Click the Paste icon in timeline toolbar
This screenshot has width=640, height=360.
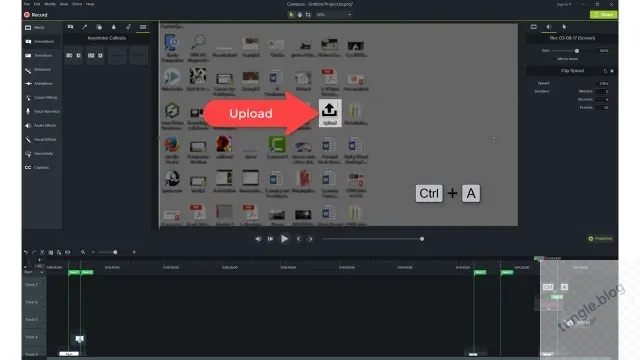(59, 253)
